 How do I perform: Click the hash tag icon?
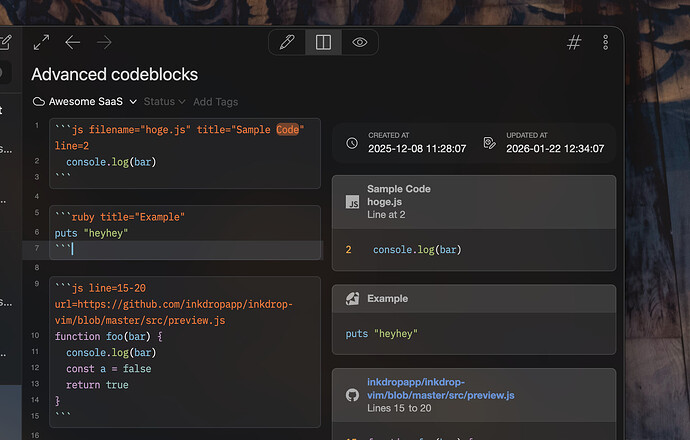coord(574,42)
